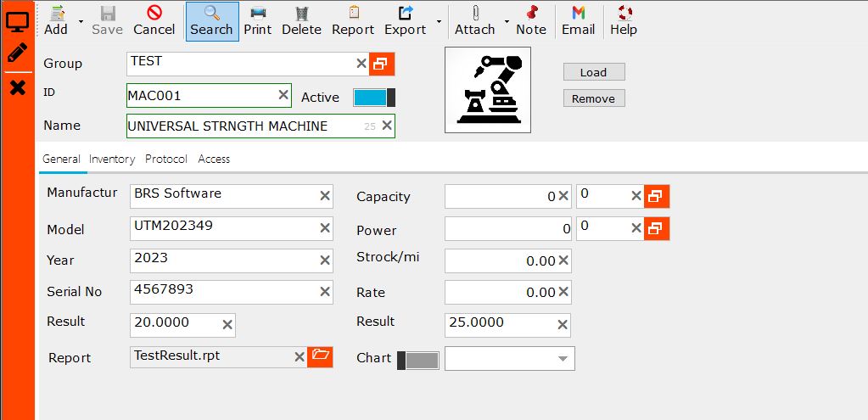Image resolution: width=868 pixels, height=420 pixels.
Task: Open the Add dropdown arrow
Action: click(x=81, y=21)
